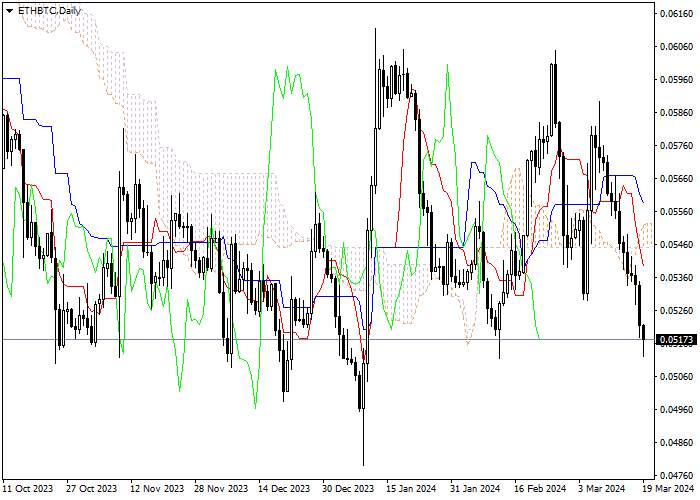Click the 0.05860 price scale label

pos(677,112)
